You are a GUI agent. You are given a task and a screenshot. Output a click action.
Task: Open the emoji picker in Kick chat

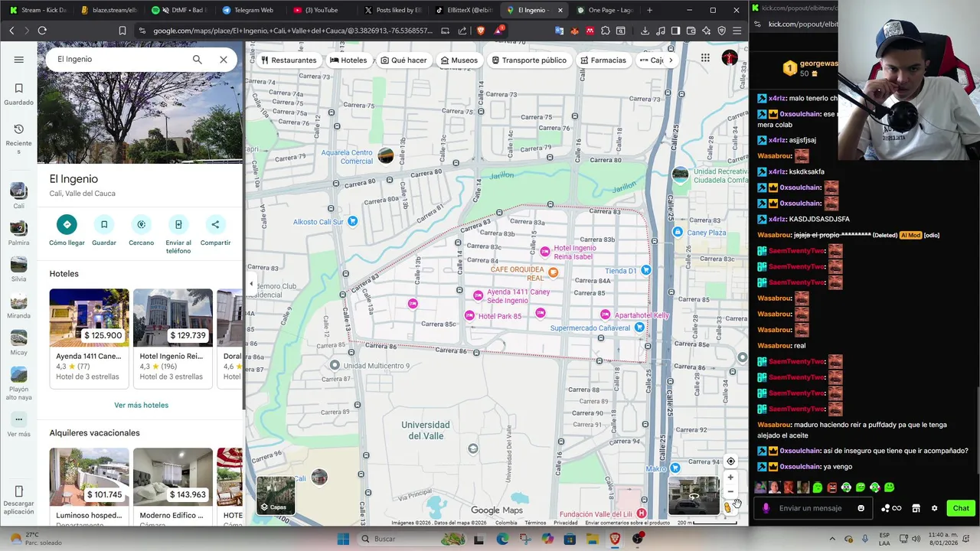[x=861, y=508]
